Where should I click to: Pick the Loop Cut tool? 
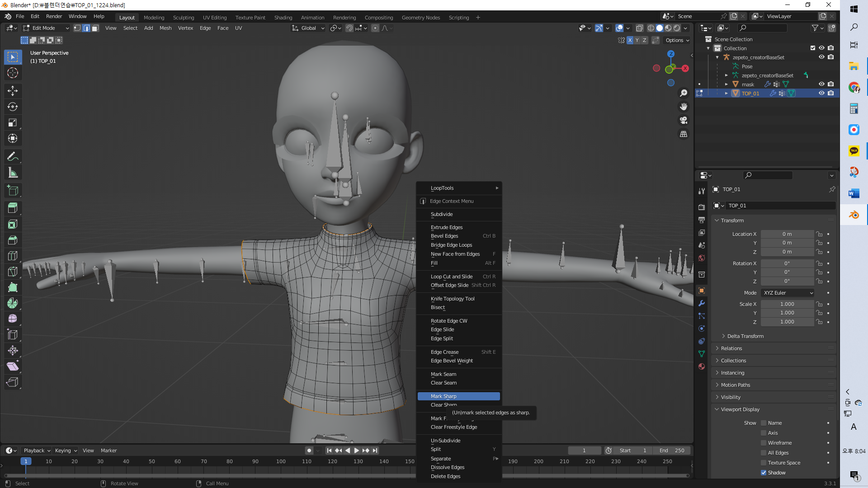(x=13, y=256)
